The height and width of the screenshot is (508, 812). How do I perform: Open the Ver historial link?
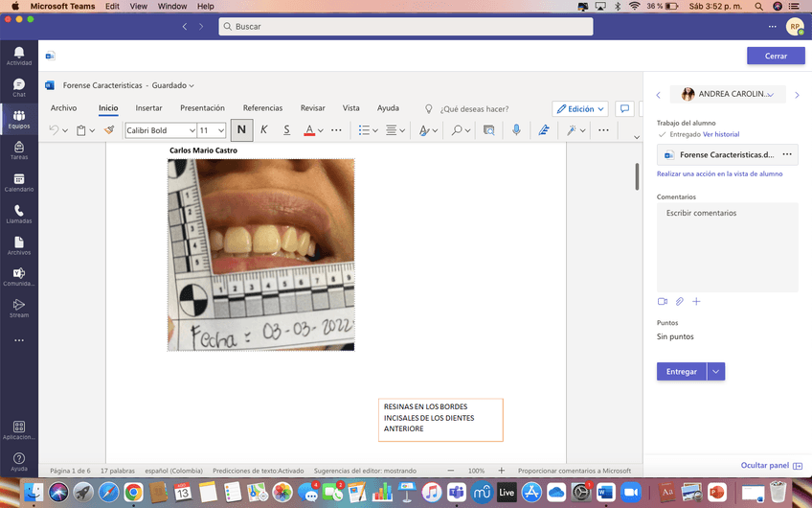(x=721, y=134)
